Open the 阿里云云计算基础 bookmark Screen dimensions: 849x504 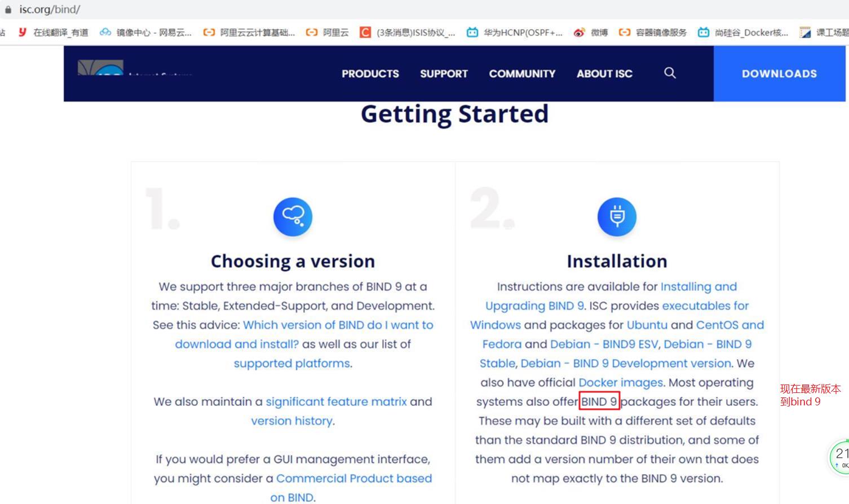(249, 32)
